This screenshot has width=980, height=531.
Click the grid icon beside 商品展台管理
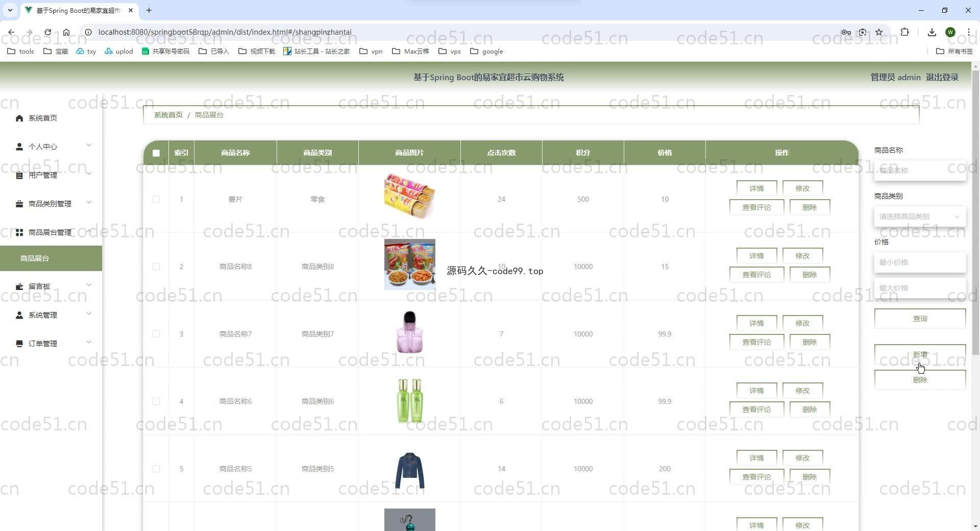click(x=19, y=232)
